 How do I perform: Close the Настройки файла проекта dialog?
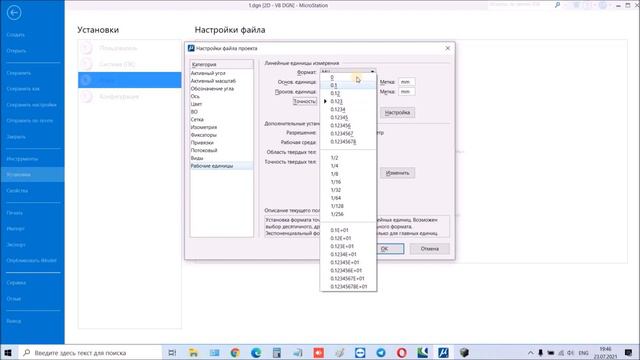pyautogui.click(x=447, y=48)
